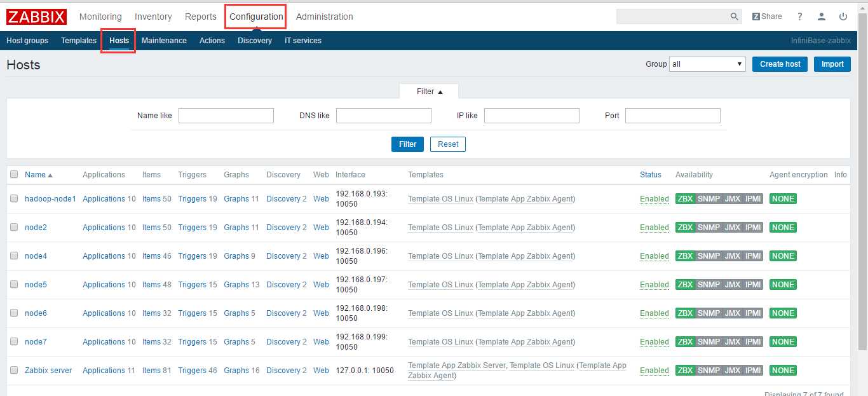Open the Inventory menu
This screenshot has height=396, width=868.
(x=153, y=17)
